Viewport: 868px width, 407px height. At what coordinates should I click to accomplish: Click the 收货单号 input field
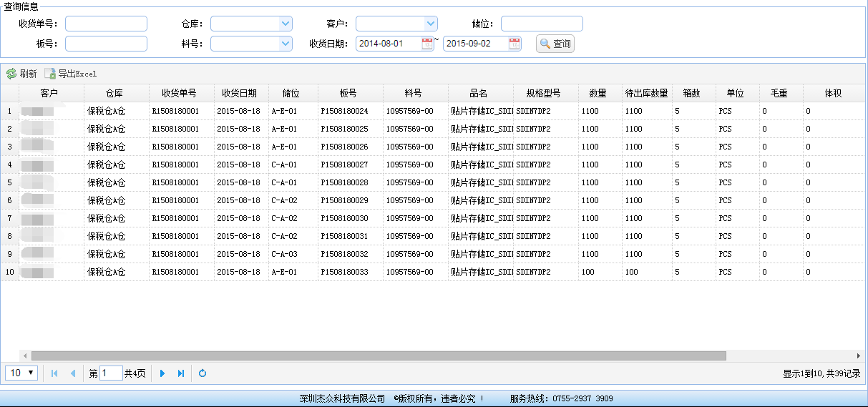coord(106,24)
